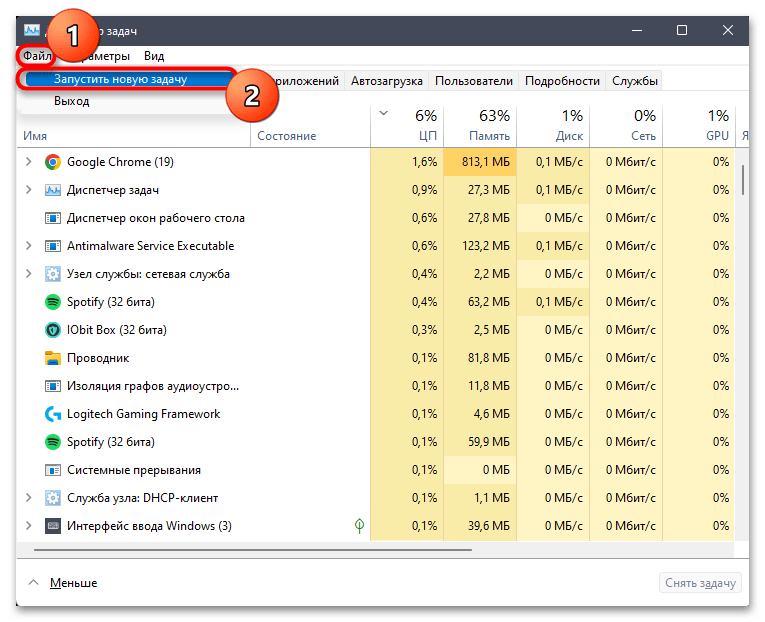Select the Диспетчер окон рабочего стола name
Screen dimensions: 765x622
[x=156, y=218]
